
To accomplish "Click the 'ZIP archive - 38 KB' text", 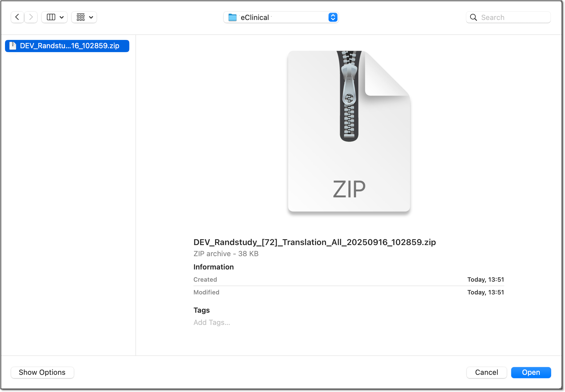I will click(226, 254).
